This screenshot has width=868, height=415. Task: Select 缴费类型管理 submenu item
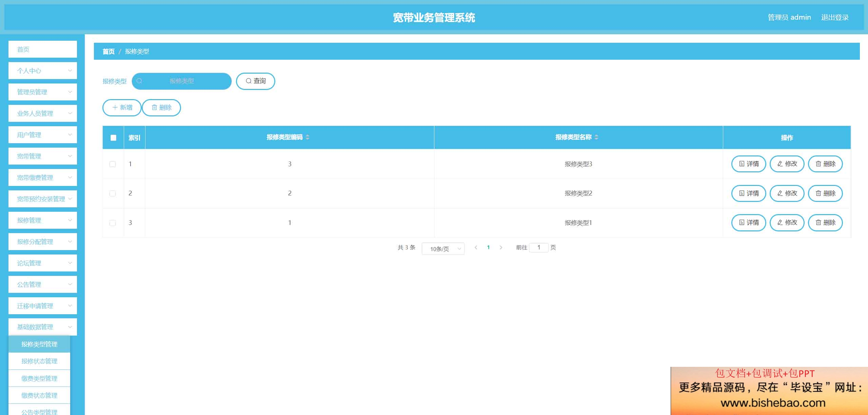point(39,378)
